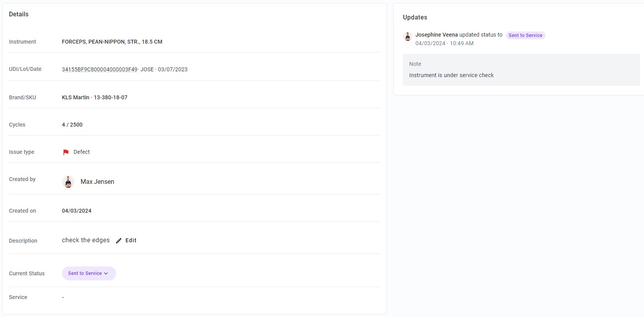The height and width of the screenshot is (317, 644).
Task: Click Josephine Veena's avatar in Updates
Action: (408, 37)
